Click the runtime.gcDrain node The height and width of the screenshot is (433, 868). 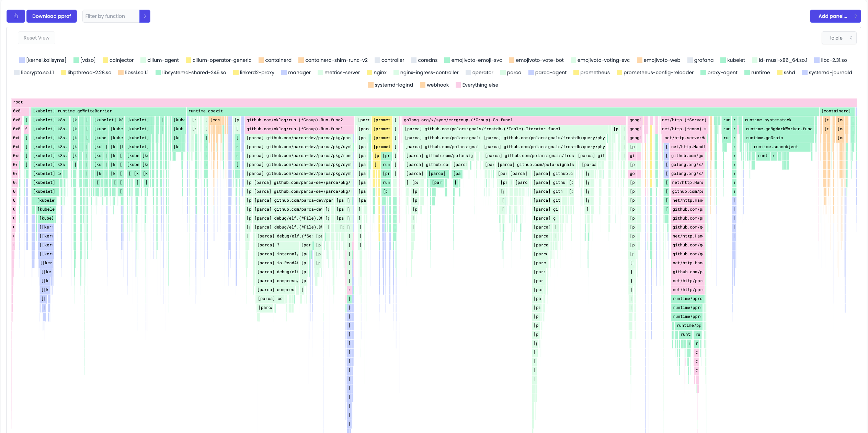pos(779,138)
